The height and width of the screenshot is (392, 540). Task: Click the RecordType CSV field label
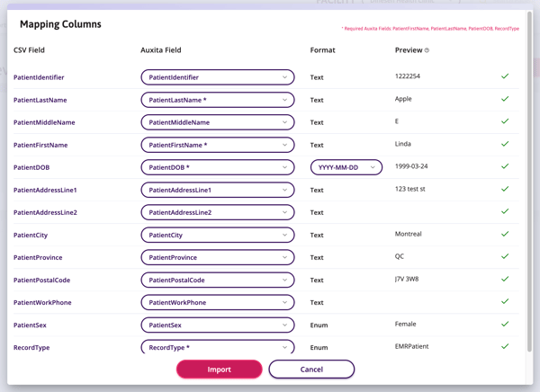(31, 348)
